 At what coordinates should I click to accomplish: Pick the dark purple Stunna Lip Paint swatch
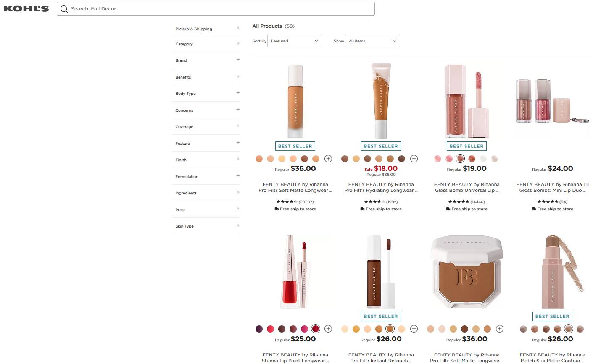[x=259, y=329]
